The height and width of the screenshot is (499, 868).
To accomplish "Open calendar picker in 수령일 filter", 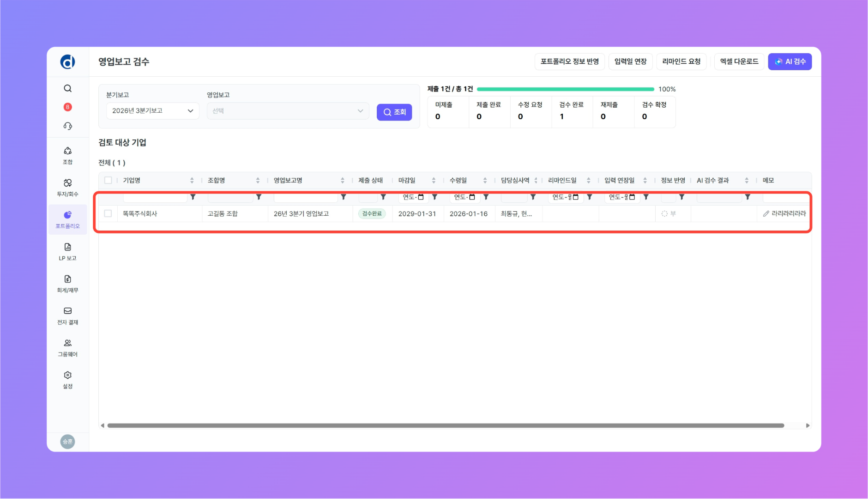I will 472,197.
